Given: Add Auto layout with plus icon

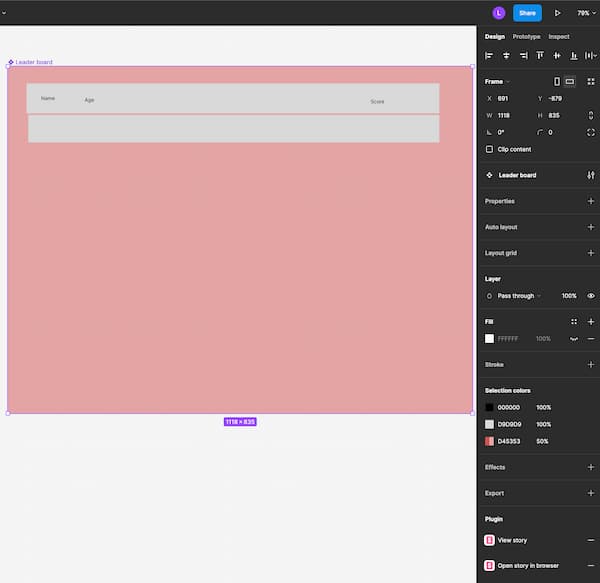Looking at the screenshot, I should (591, 227).
